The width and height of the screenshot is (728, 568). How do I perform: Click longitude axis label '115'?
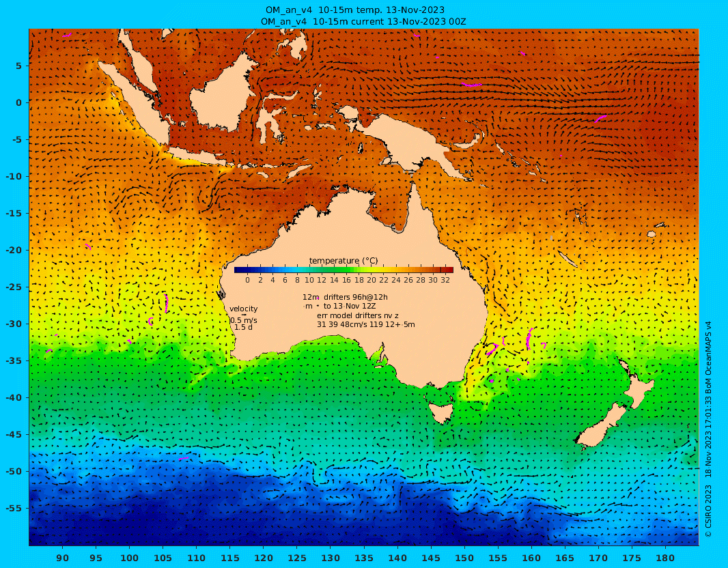tap(230, 558)
